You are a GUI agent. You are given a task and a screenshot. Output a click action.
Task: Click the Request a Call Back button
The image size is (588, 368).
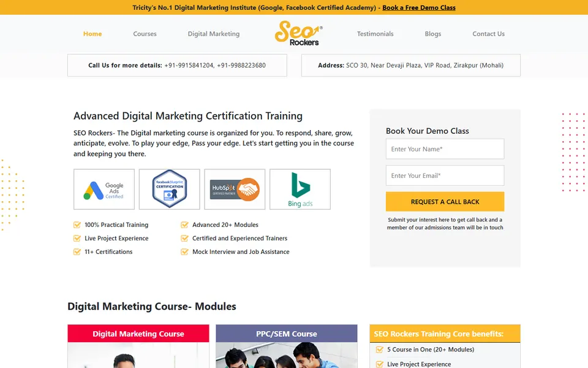(445, 202)
